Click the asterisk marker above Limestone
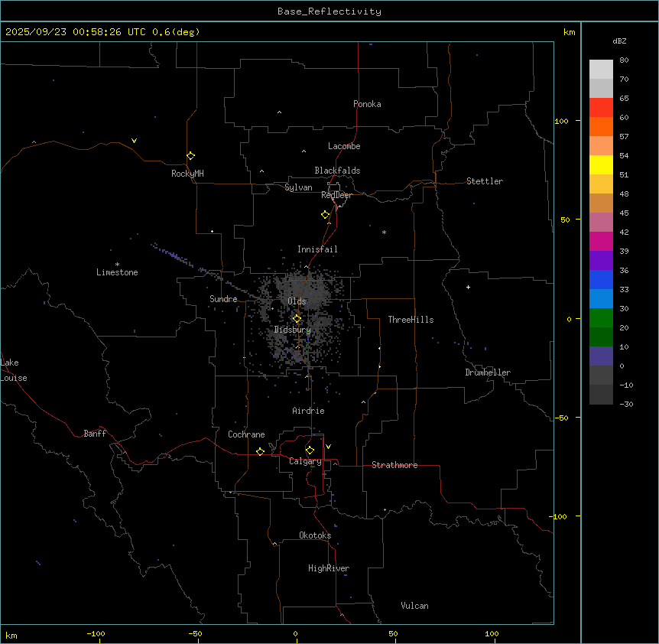The height and width of the screenshot is (644, 659). [x=117, y=264]
